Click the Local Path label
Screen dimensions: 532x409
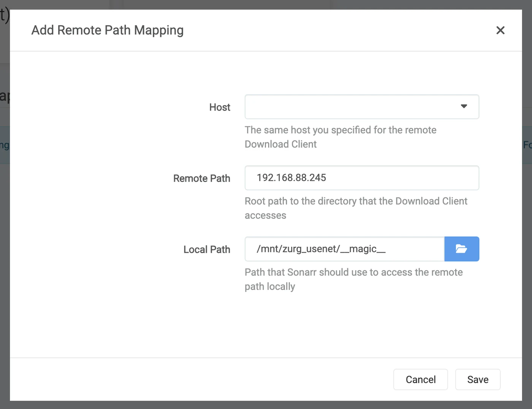coord(207,249)
